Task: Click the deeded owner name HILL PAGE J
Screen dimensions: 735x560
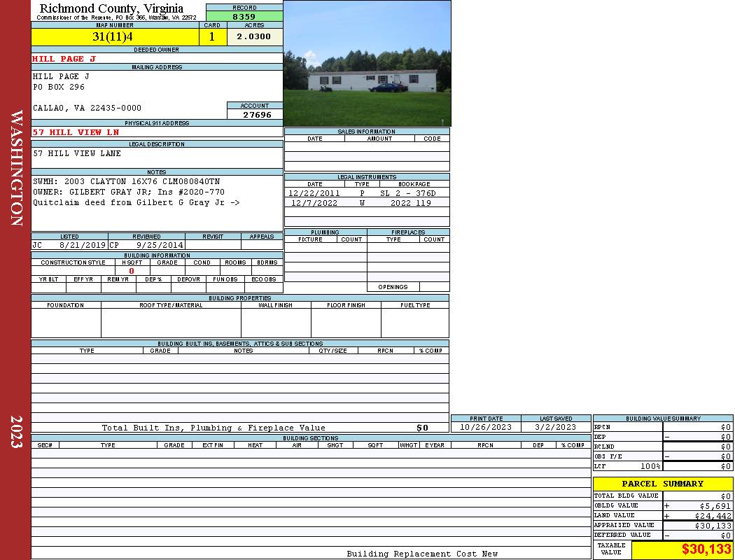Action: pyautogui.click(x=64, y=59)
